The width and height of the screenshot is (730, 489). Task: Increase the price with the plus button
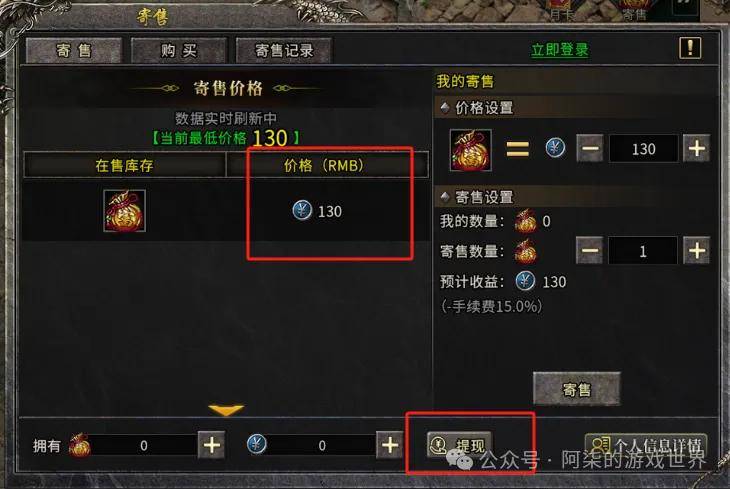click(696, 149)
